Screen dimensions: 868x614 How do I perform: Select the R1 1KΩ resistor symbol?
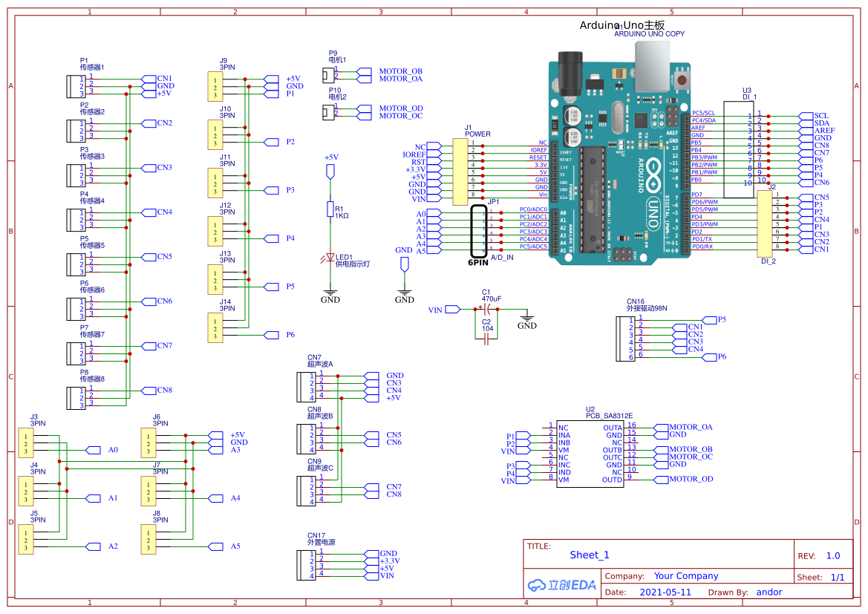click(330, 209)
